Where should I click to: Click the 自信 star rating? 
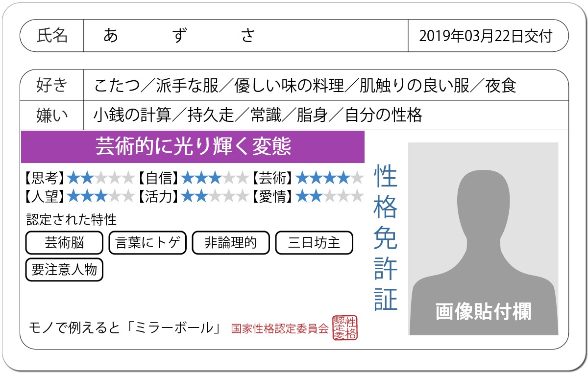pyautogui.click(x=215, y=178)
